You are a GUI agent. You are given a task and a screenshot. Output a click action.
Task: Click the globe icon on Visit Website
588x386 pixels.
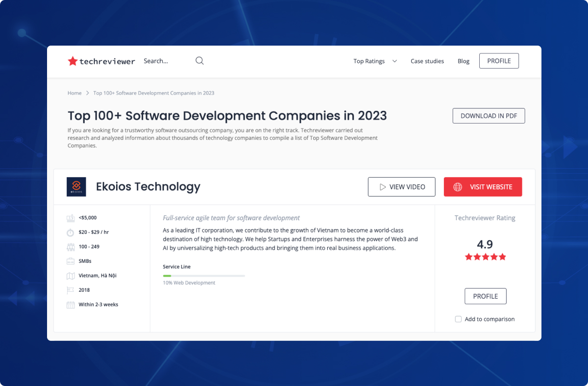point(458,187)
